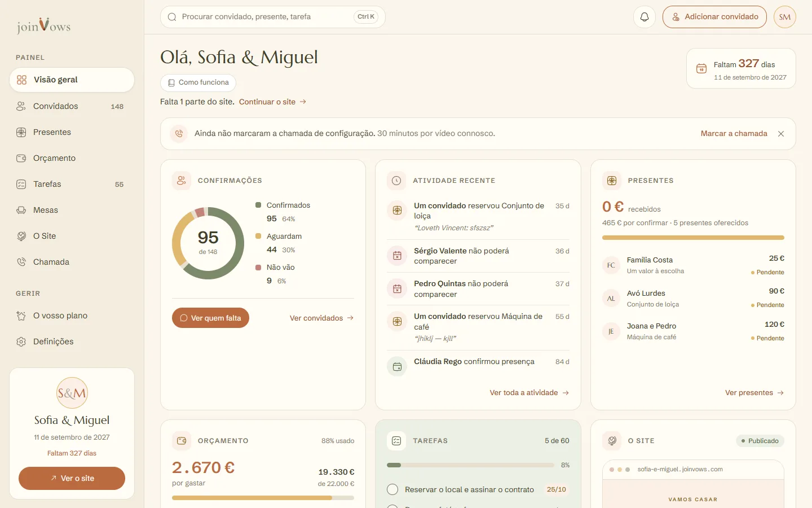Click the clock icon beside Atividade Recente
The height and width of the screenshot is (508, 812).
point(396,181)
